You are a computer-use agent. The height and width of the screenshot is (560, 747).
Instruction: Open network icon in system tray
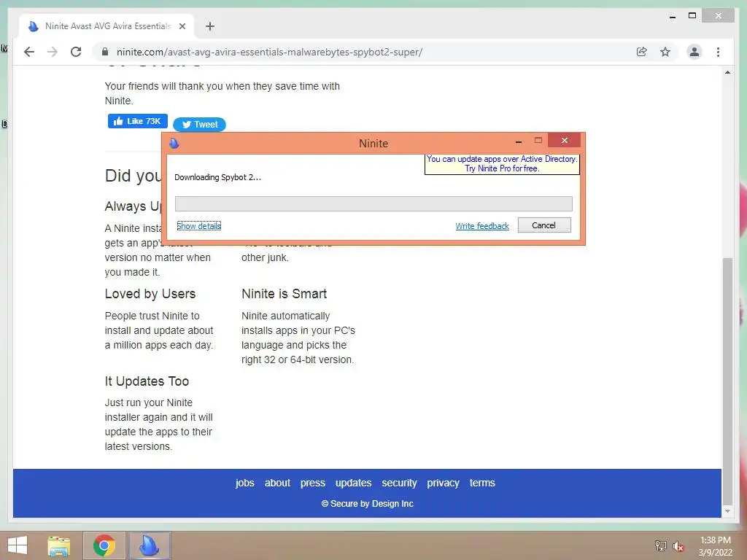point(661,545)
